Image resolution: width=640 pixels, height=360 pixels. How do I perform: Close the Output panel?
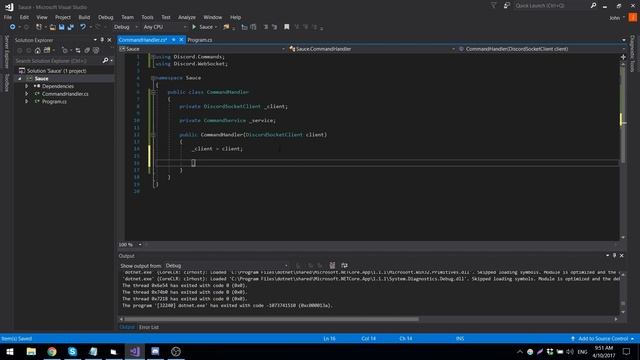tap(622, 256)
